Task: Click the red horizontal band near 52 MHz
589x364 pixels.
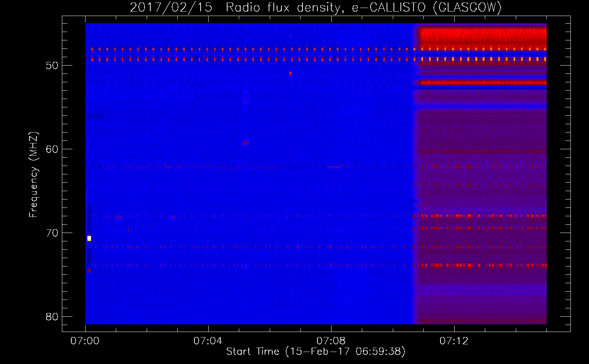Action: (483, 83)
